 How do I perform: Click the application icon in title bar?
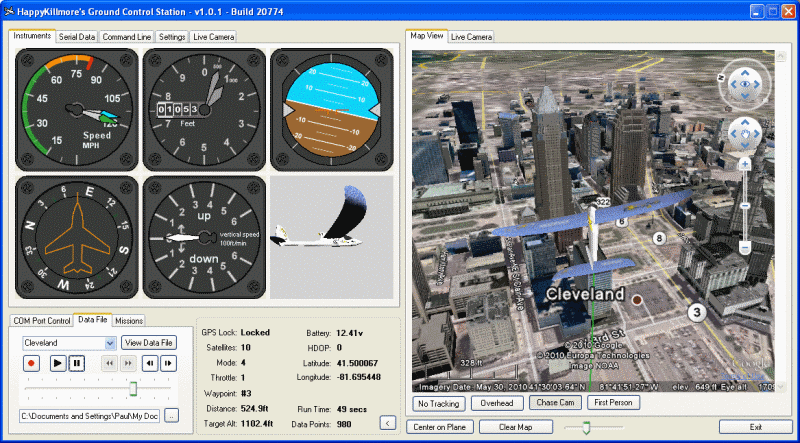(x=9, y=12)
